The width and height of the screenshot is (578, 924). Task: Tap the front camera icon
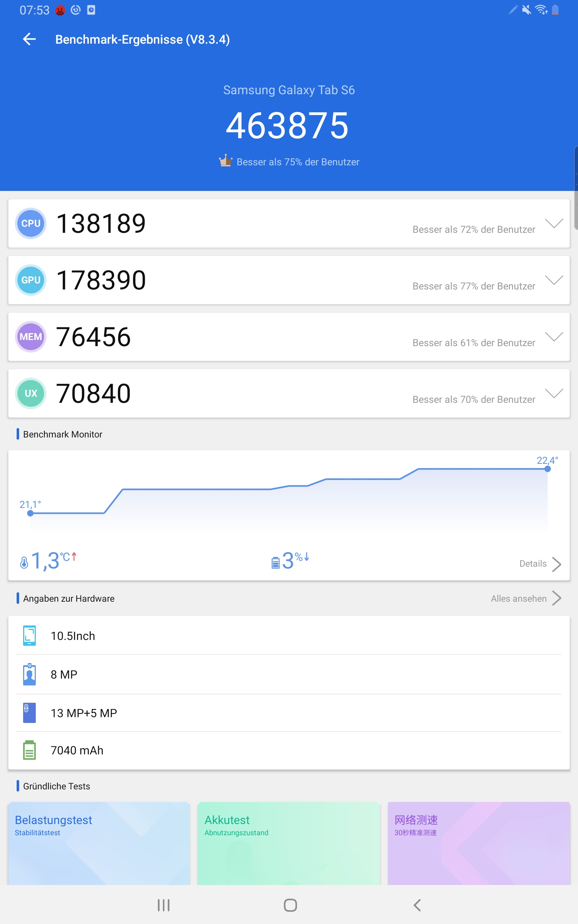pyautogui.click(x=29, y=674)
